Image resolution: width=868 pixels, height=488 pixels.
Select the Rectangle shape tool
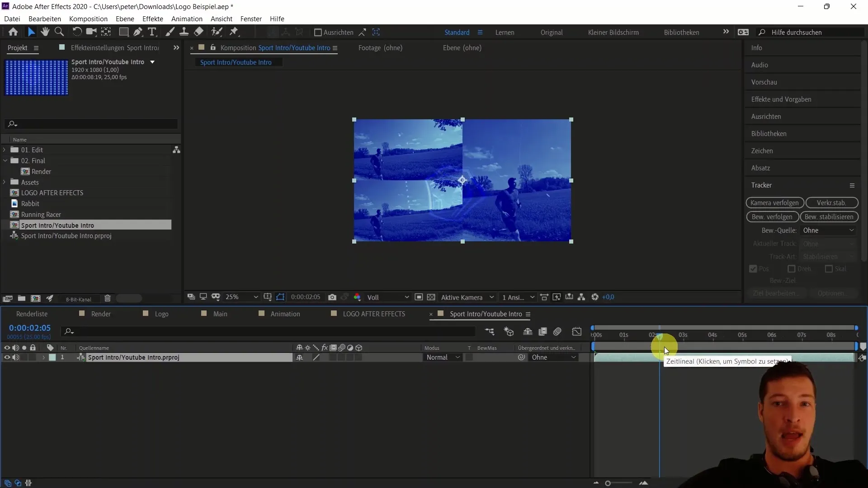(123, 32)
